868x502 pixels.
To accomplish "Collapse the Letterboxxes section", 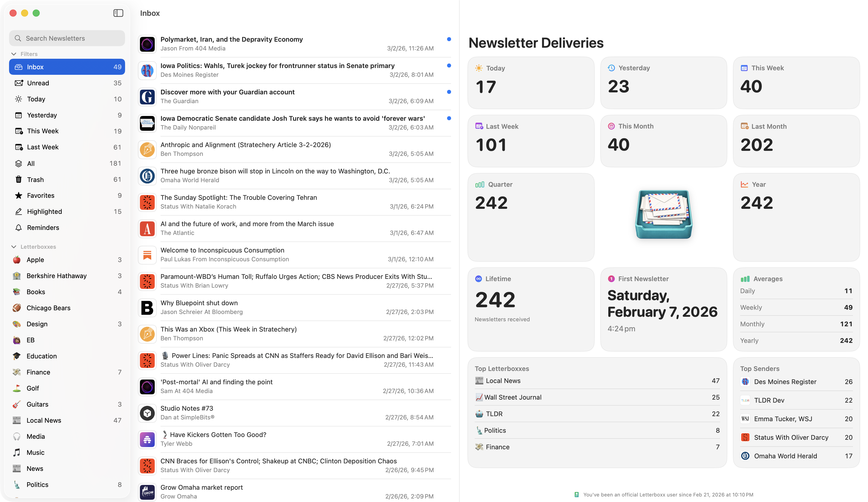I will [14, 246].
